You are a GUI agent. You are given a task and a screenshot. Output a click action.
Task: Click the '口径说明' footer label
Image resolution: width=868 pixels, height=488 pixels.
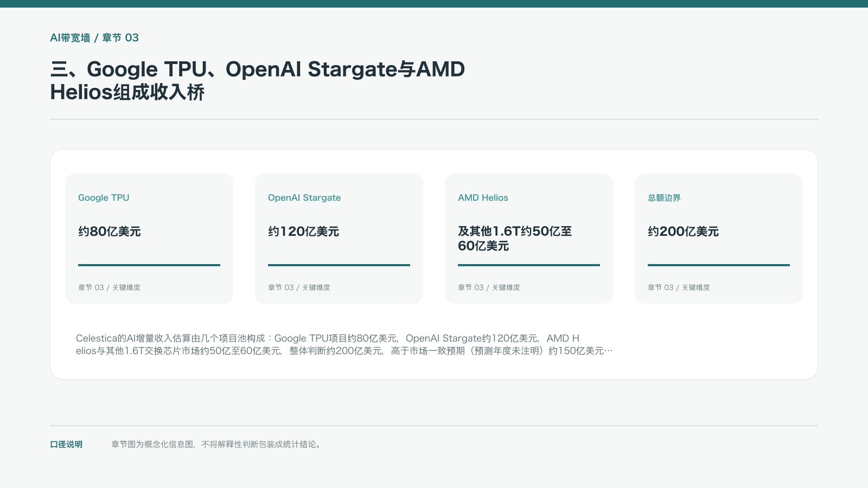pos(66,445)
